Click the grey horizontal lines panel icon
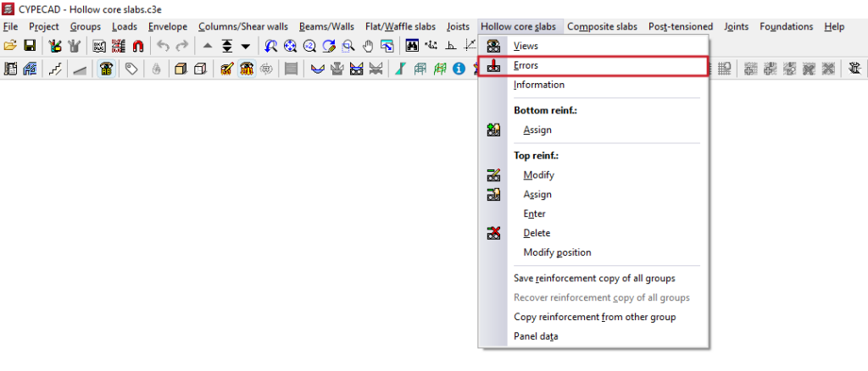This screenshot has width=868, height=371. (x=292, y=69)
